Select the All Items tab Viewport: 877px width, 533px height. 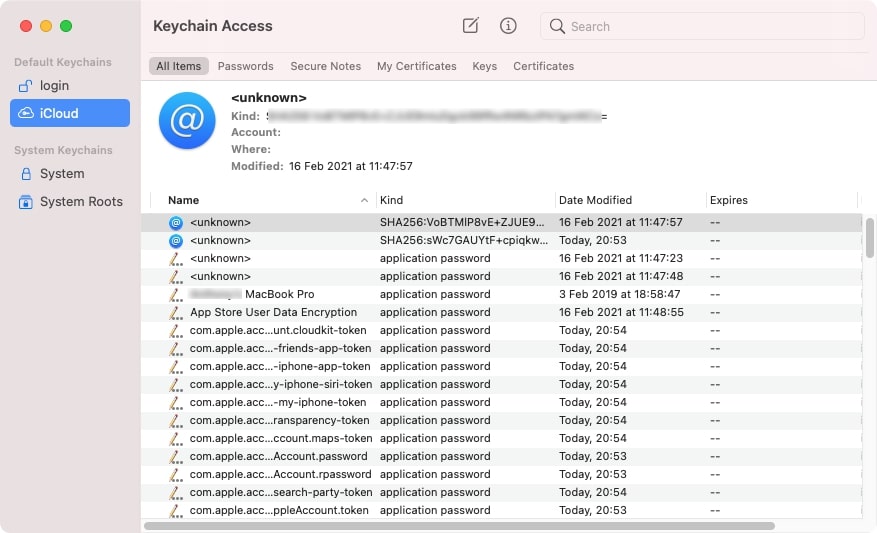(178, 66)
